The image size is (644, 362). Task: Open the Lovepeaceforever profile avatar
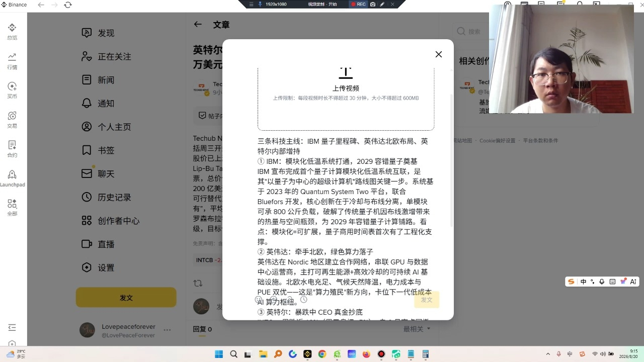pos(88,330)
